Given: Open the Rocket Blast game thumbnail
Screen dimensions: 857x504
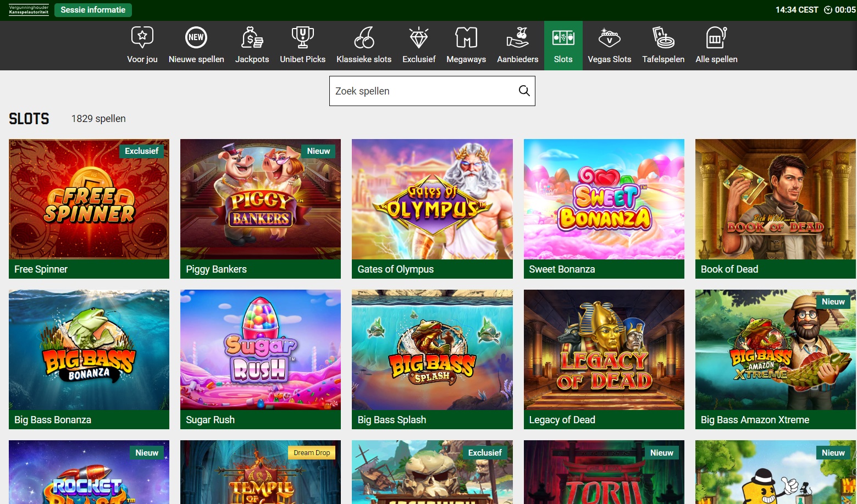Looking at the screenshot, I should coord(89,472).
